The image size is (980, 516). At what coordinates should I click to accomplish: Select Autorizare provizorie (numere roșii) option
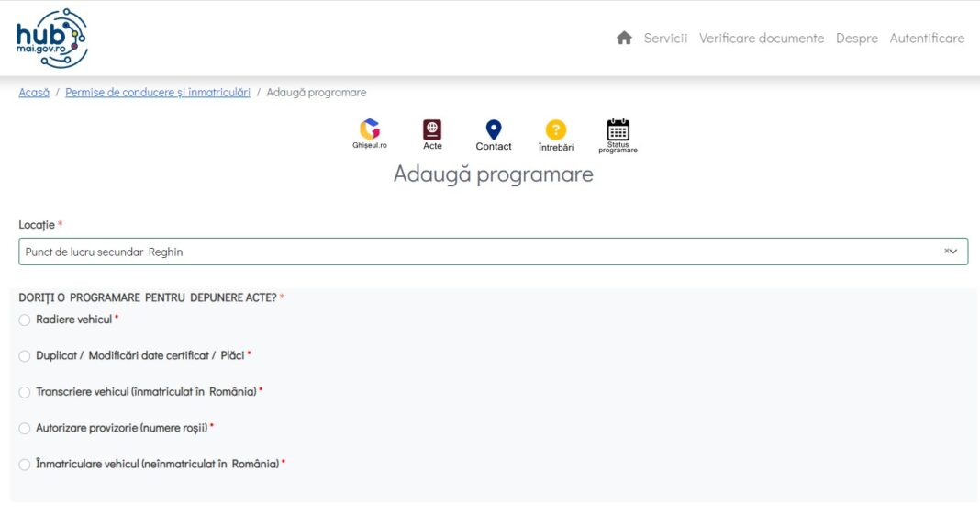click(25, 428)
